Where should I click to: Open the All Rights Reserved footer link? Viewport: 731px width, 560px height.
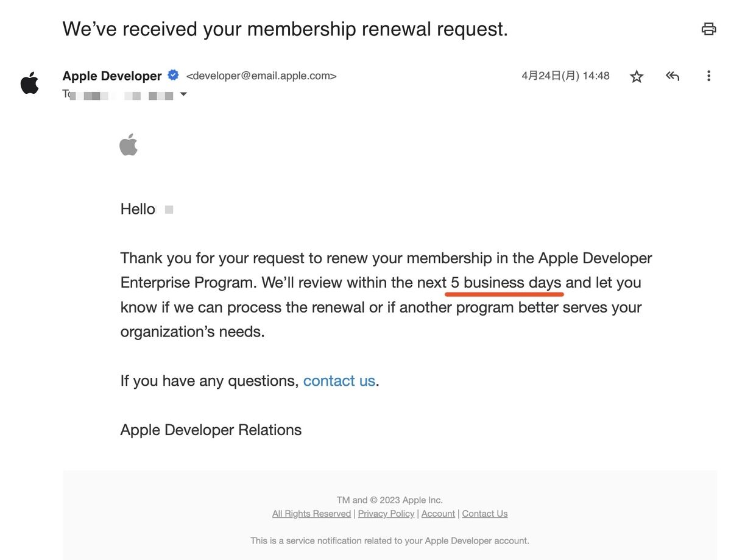point(311,514)
